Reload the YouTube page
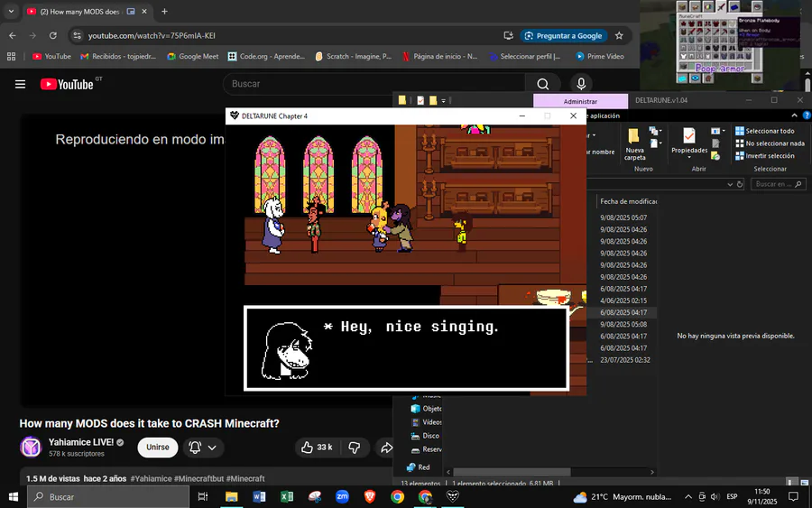 tap(53, 36)
